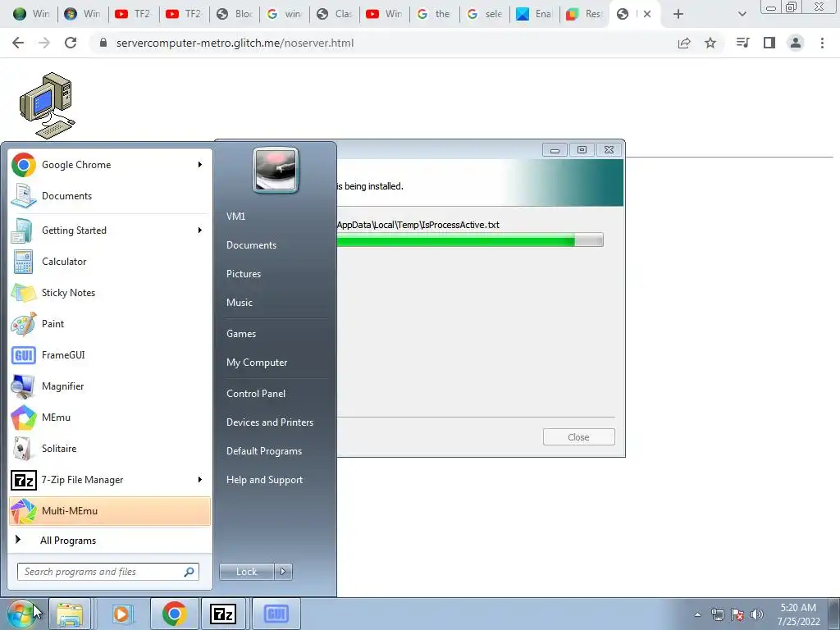Switch to the first 'Win' Chrome tab
840x630 pixels.
[x=30, y=14]
